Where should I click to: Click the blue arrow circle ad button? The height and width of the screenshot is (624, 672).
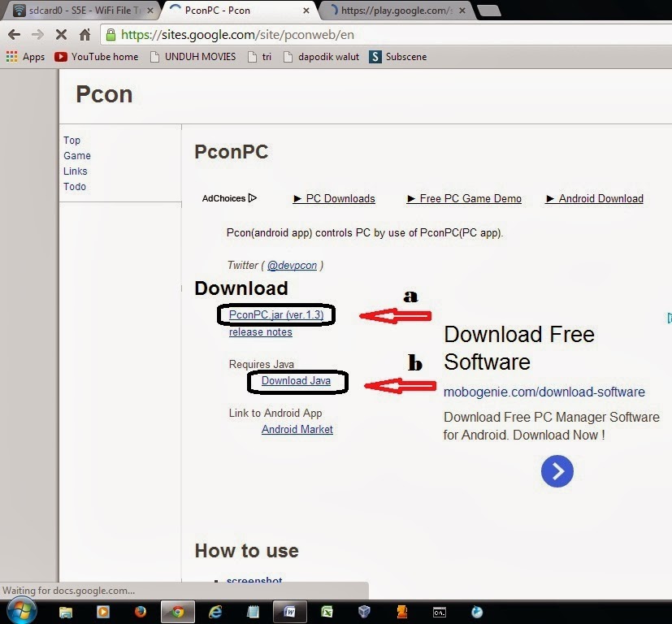(x=557, y=471)
